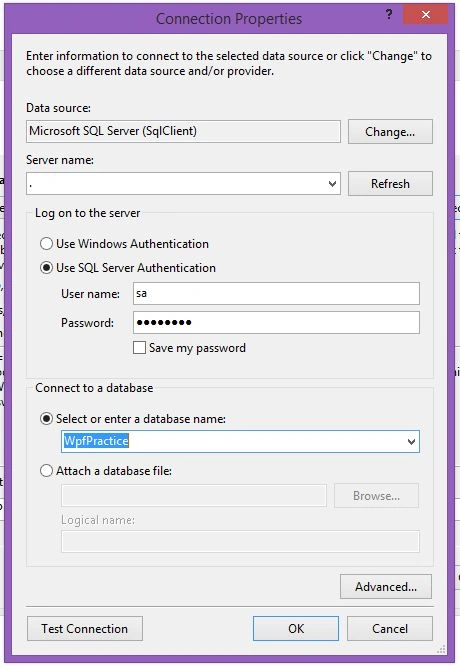
Task: Choose Select or enter a database name option
Action: [46, 419]
